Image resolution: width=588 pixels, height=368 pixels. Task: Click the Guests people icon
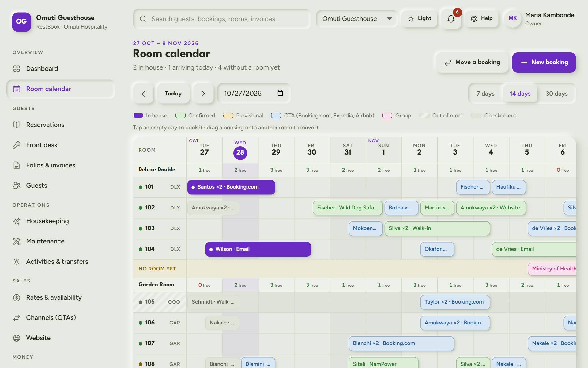tap(17, 186)
